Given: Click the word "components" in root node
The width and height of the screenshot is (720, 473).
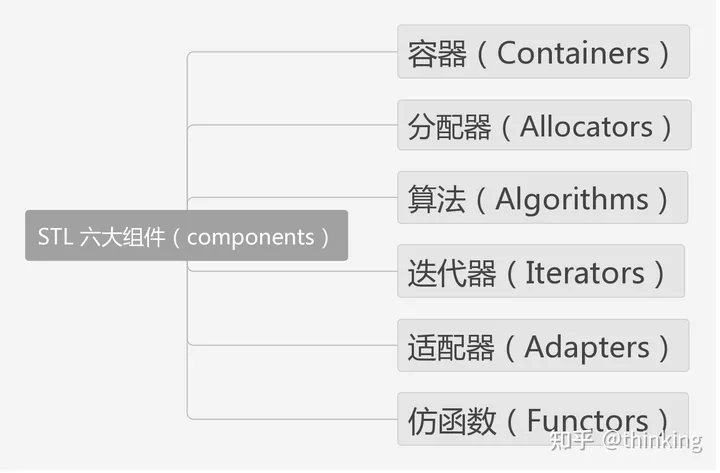Looking at the screenshot, I should click(x=250, y=237).
